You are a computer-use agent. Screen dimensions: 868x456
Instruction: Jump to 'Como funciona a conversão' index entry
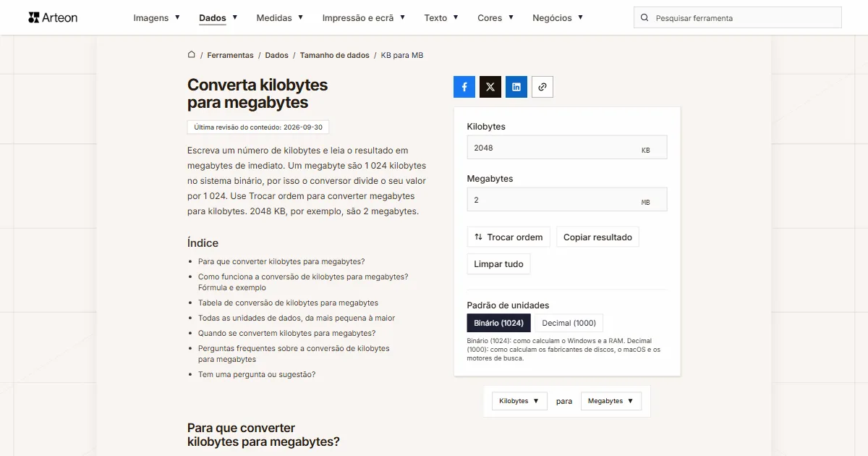pos(303,282)
